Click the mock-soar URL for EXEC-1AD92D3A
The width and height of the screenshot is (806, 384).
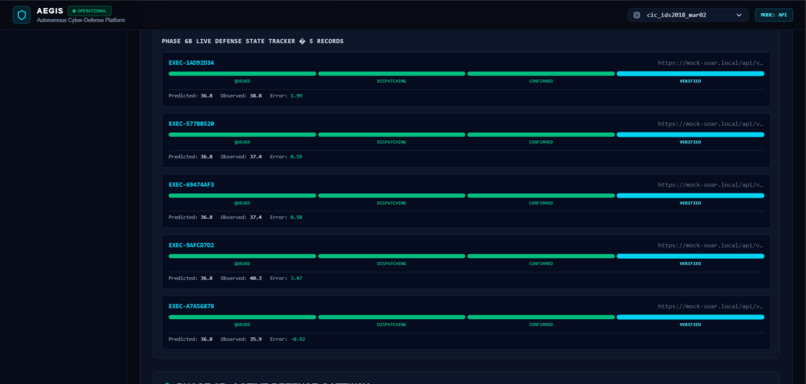710,63
